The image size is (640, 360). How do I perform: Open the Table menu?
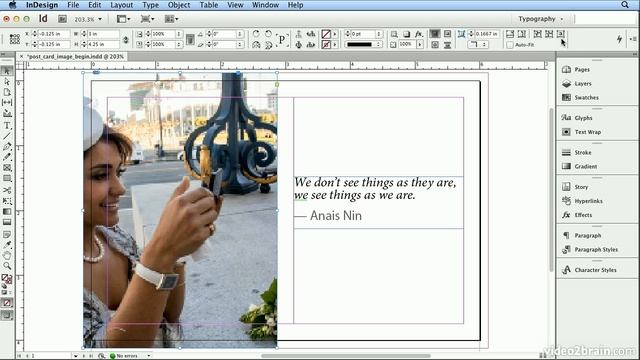pyautogui.click(x=209, y=5)
